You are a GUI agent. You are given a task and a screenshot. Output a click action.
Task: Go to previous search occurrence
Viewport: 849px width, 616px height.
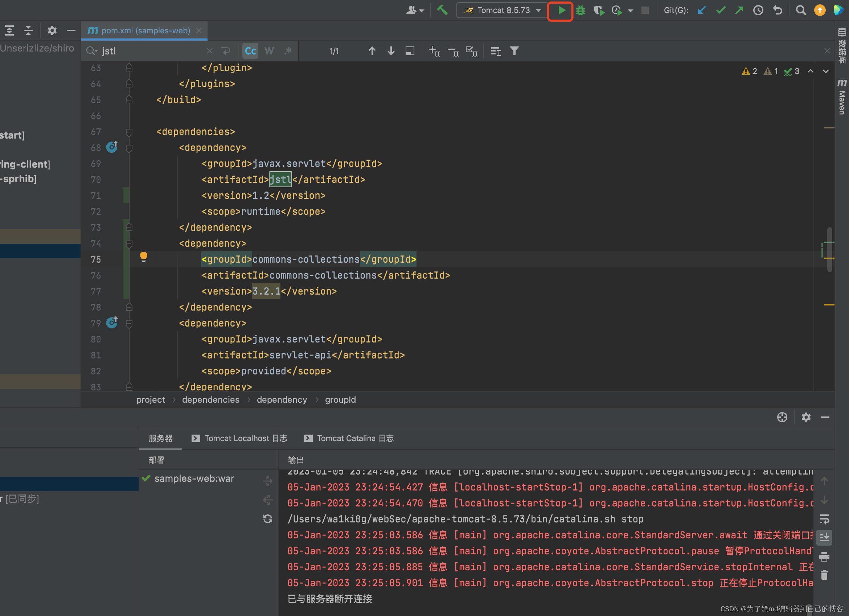(x=372, y=51)
